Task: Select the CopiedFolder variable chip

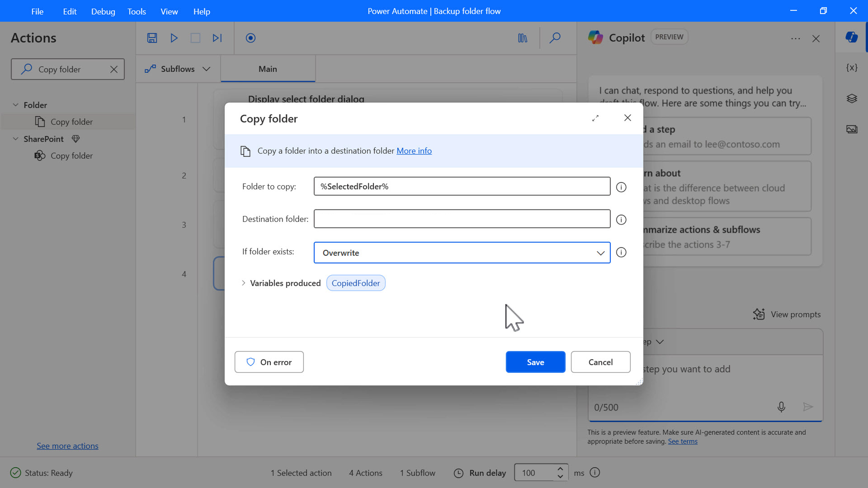Action: click(x=355, y=283)
